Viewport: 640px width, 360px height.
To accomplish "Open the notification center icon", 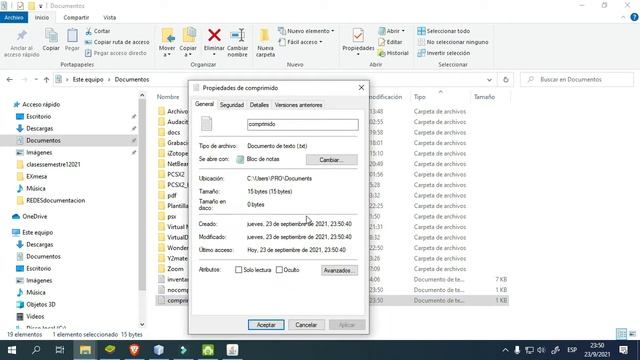I will [x=623, y=350].
